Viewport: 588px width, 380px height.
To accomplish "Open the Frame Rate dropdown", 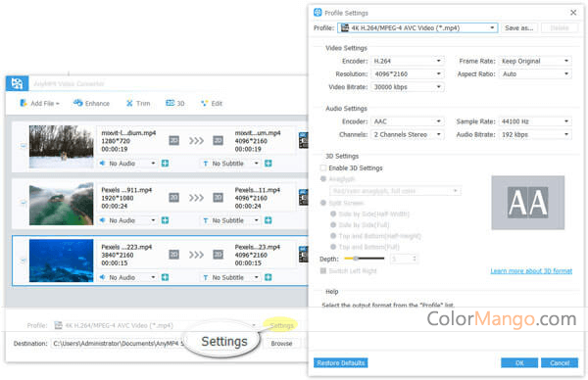I will 535,61.
